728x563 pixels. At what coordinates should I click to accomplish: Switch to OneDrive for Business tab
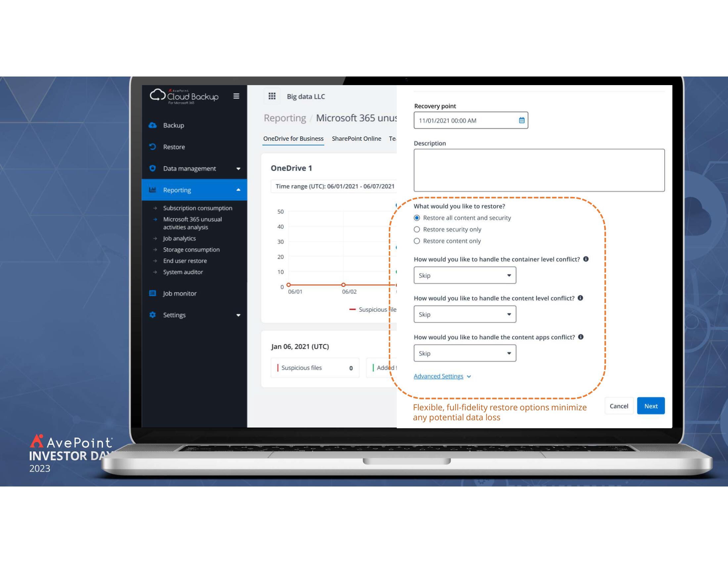pyautogui.click(x=293, y=138)
